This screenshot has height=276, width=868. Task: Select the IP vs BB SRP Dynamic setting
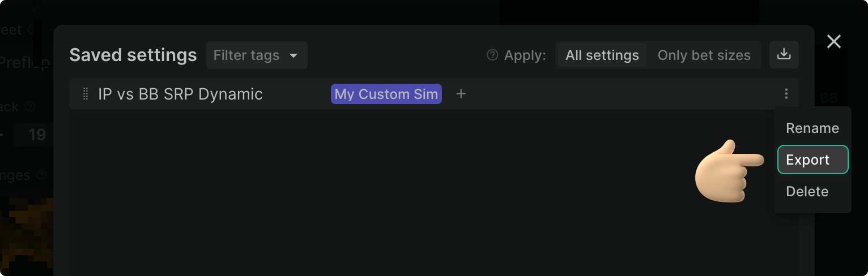coord(180,94)
